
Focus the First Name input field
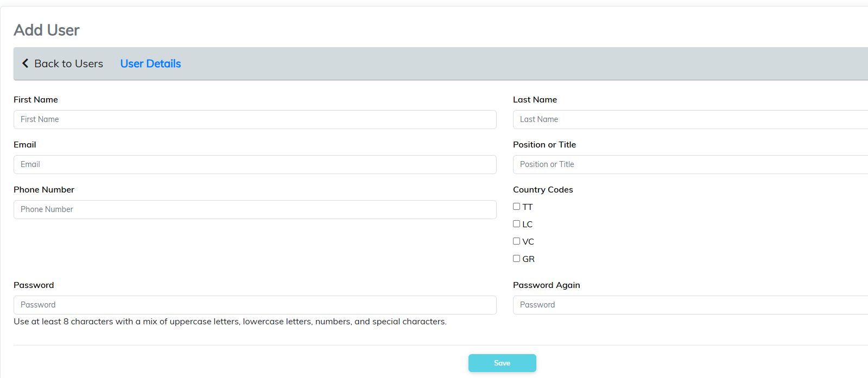point(255,119)
